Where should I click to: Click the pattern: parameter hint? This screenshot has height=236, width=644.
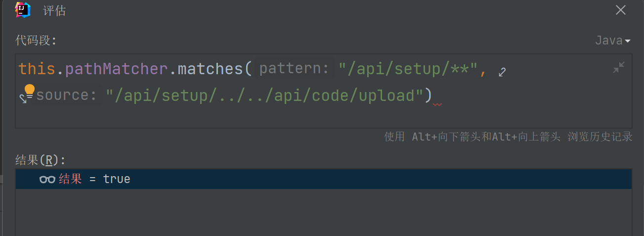(295, 69)
